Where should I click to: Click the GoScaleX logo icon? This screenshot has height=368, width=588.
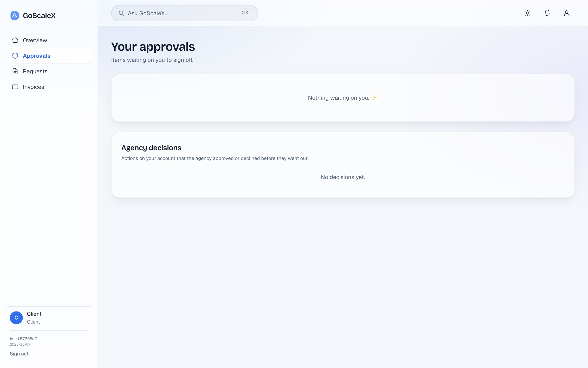coord(15,16)
